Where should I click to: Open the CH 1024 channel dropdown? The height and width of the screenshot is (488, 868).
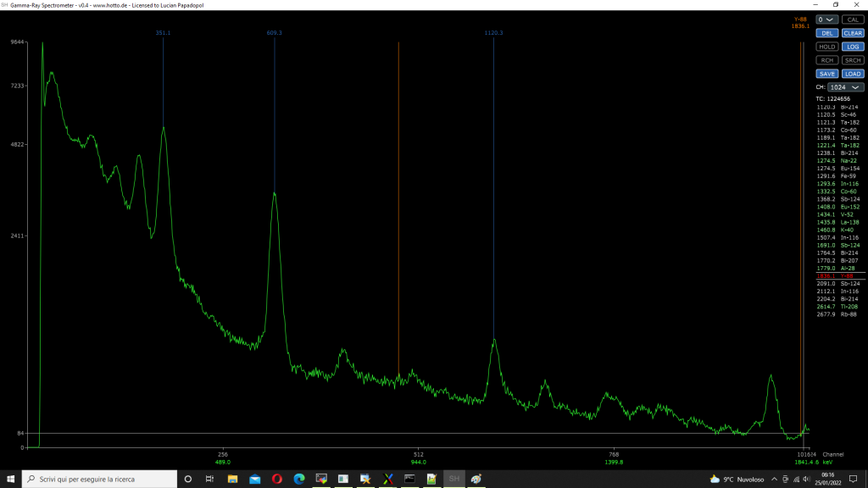(846, 87)
